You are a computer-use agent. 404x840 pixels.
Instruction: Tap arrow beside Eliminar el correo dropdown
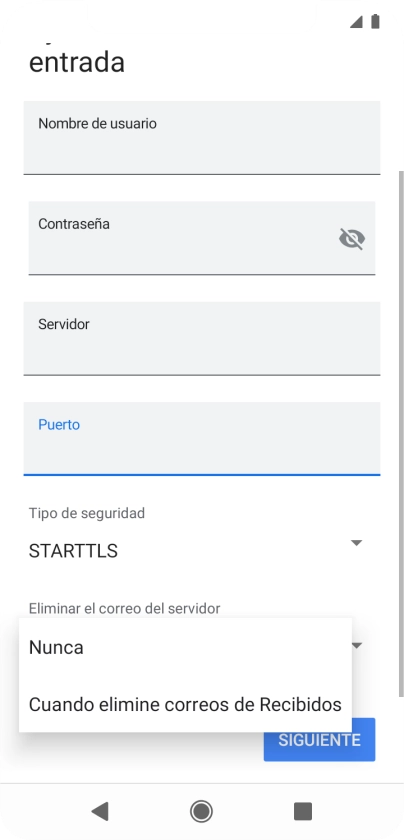pyautogui.click(x=357, y=645)
